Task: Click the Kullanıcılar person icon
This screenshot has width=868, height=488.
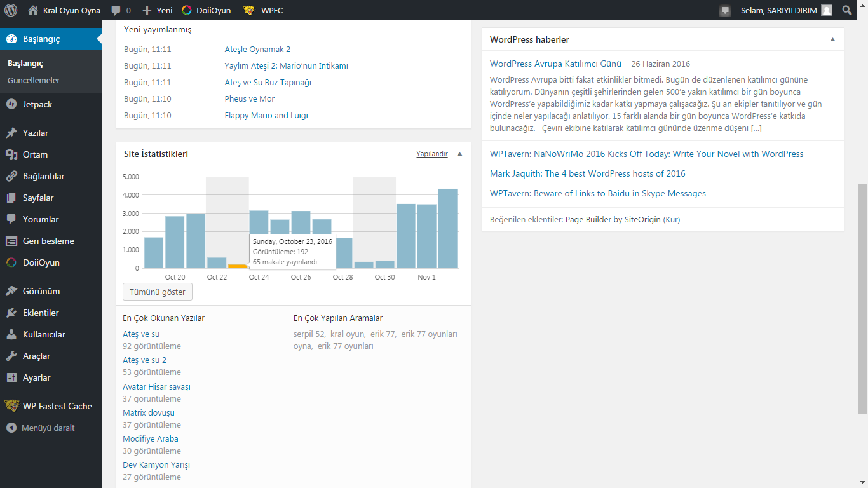Action: point(11,334)
